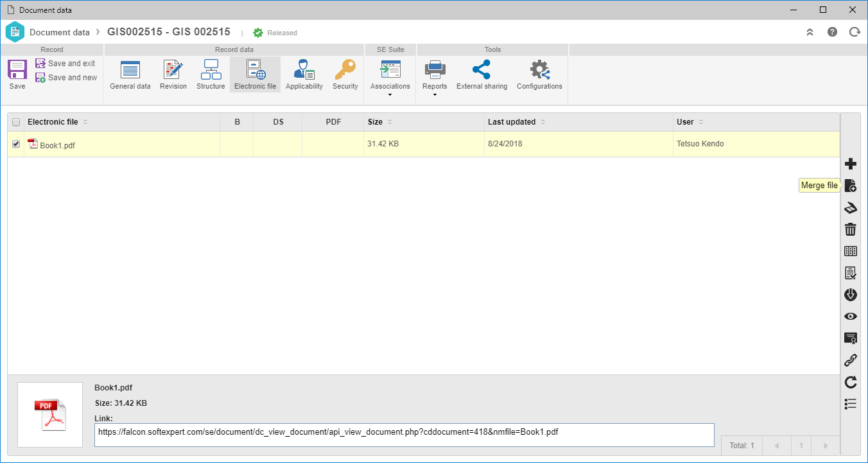This screenshot has height=463, width=868.
Task: Click Save and exit
Action: [65, 64]
